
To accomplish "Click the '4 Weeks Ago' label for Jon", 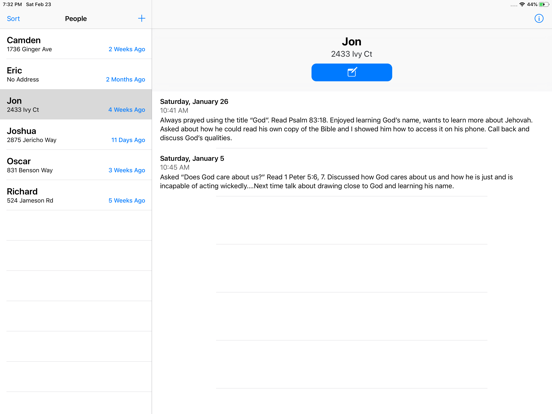I will [x=127, y=110].
